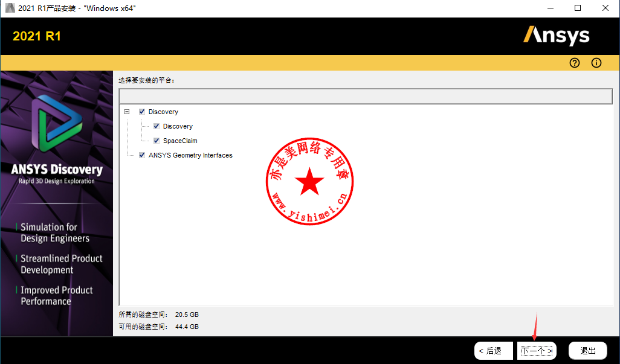This screenshot has height=364, width=620.
Task: Select the SpaceClaim tree item label
Action: point(180,141)
